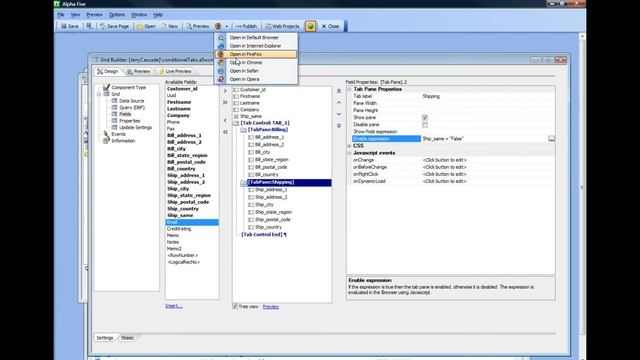Toggle the Tree view checkbox
640x360 pixels.
pos(235,307)
